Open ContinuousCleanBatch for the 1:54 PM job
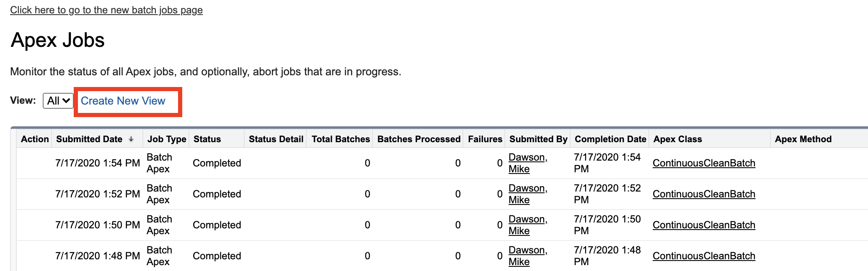The width and height of the screenshot is (868, 271). pyautogui.click(x=704, y=163)
